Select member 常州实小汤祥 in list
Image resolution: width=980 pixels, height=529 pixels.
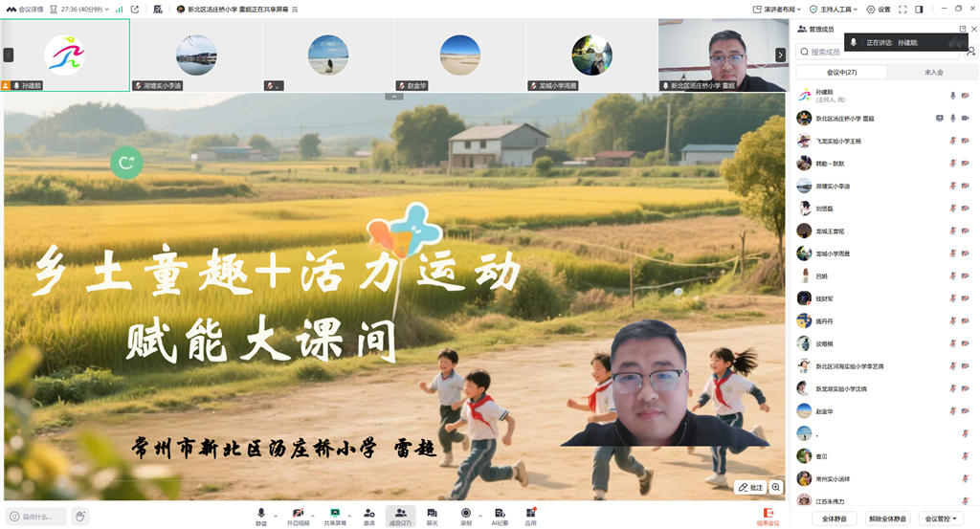(883, 478)
